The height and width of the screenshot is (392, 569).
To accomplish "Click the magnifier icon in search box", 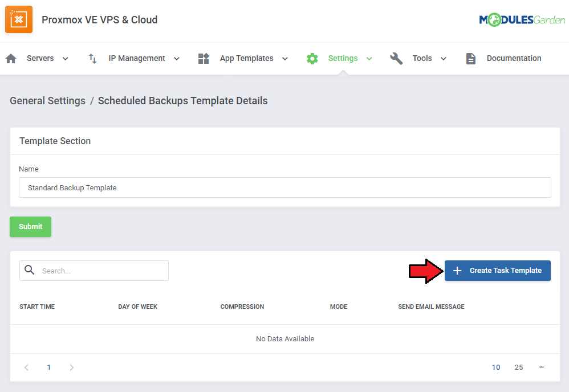I will [x=30, y=270].
